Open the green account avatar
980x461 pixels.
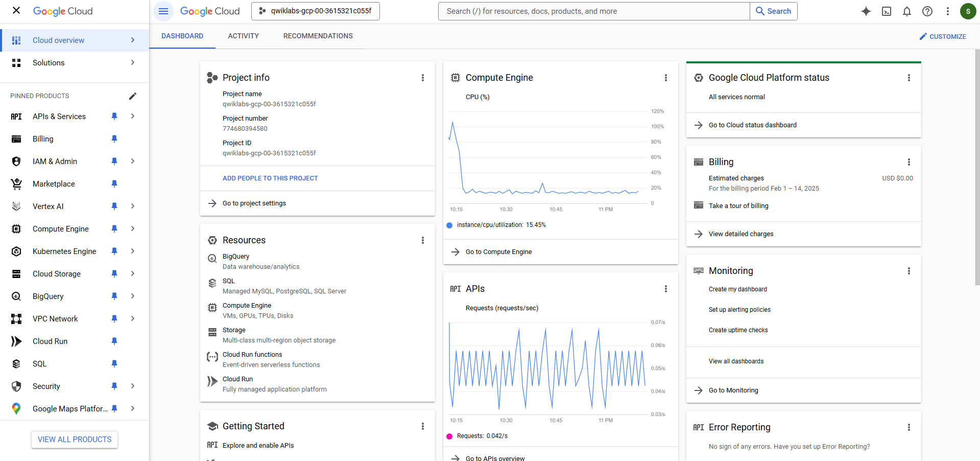(968, 11)
